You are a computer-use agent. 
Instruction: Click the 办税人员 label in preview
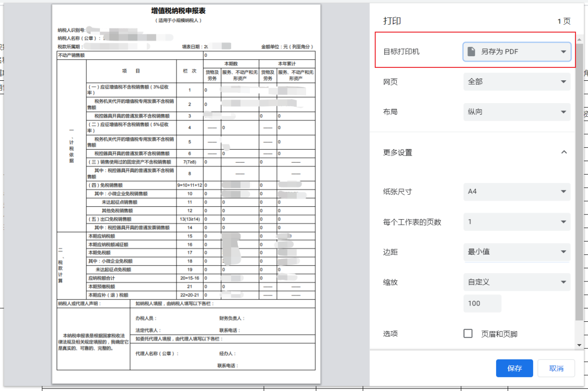145,319
